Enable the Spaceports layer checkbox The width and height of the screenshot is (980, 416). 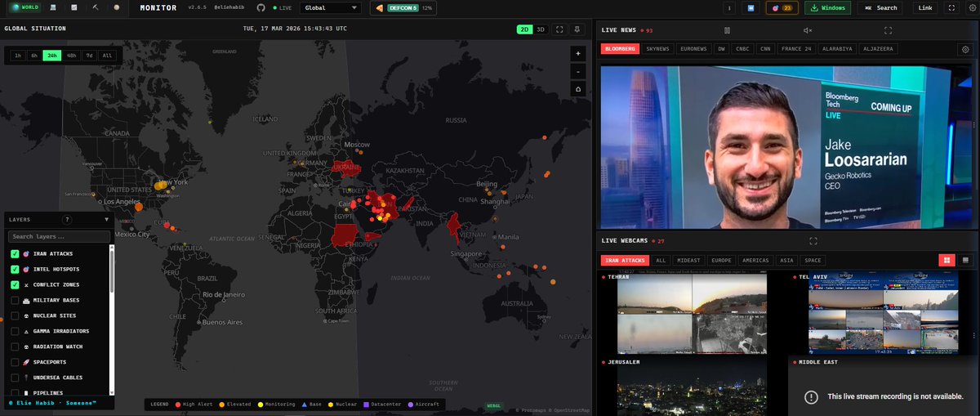15,362
